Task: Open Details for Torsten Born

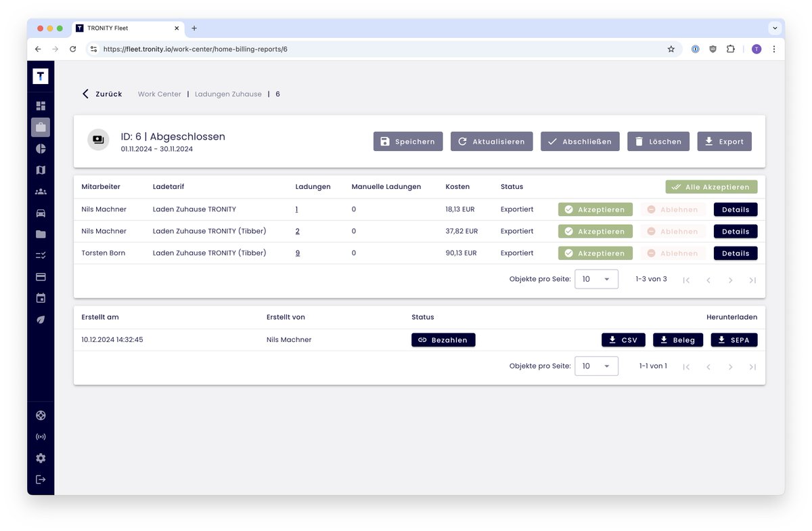Action: tap(736, 253)
